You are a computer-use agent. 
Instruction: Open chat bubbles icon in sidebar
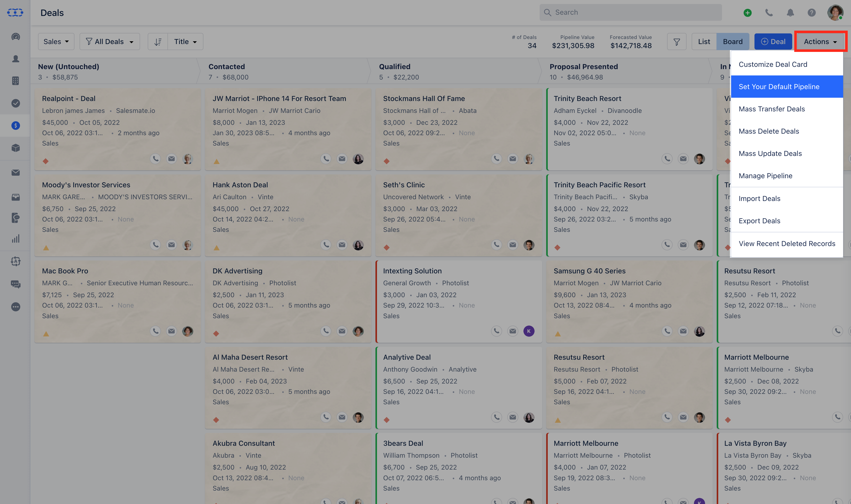pyautogui.click(x=15, y=284)
